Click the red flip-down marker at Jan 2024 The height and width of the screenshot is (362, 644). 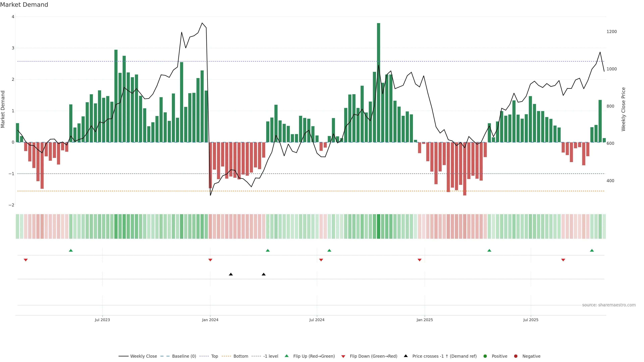210,260
